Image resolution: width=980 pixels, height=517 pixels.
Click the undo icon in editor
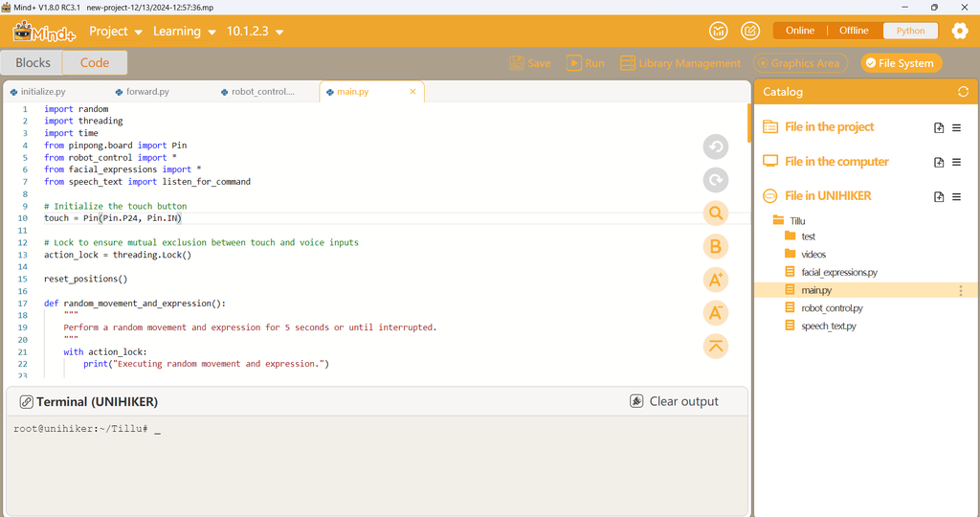[x=716, y=146]
